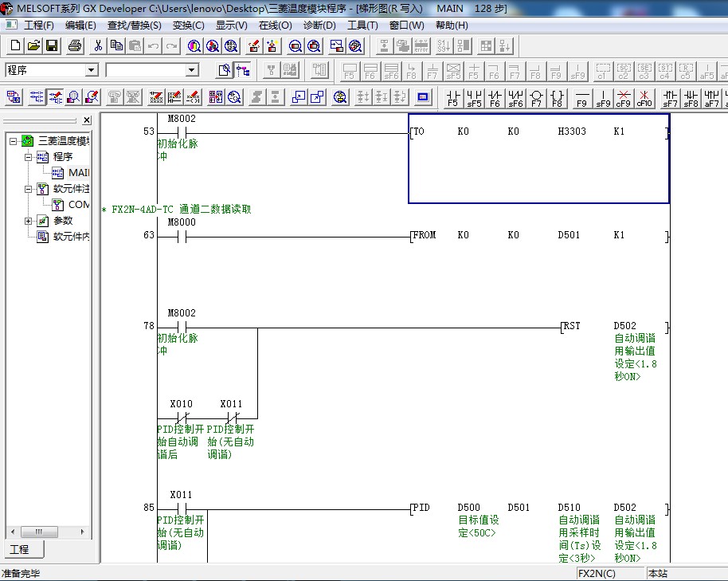
Task: Select the PID instruction at step 85
Action: click(x=538, y=508)
